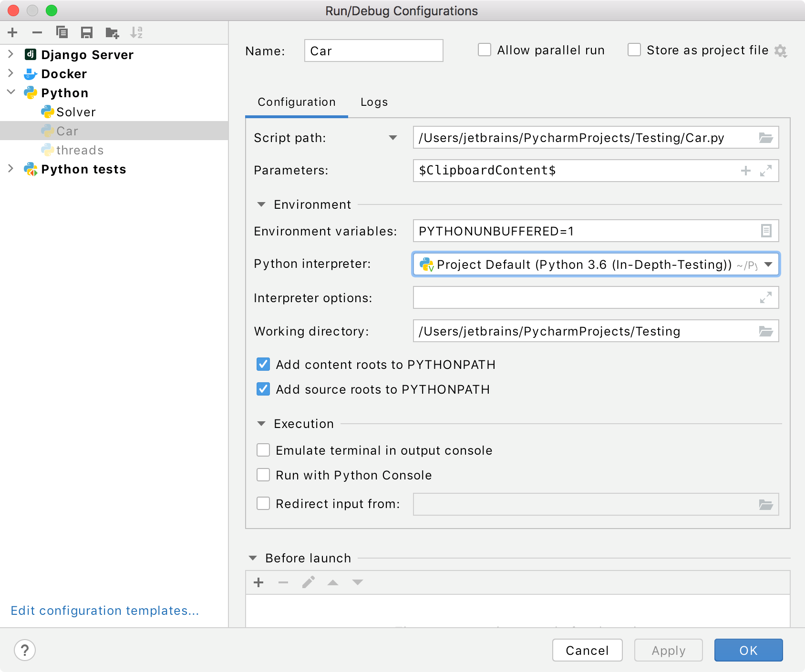Add a new run configuration
This screenshot has width=805, height=672.
point(12,32)
